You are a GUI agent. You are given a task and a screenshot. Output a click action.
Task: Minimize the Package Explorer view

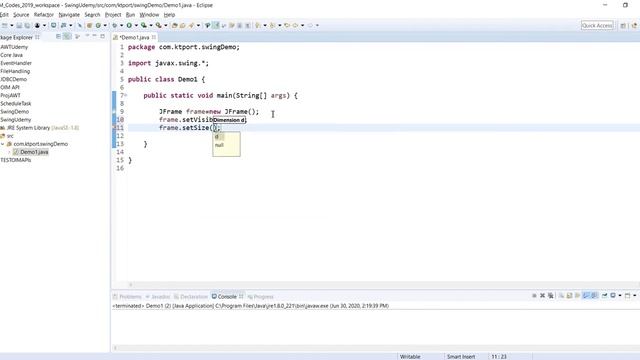[x=94, y=36]
